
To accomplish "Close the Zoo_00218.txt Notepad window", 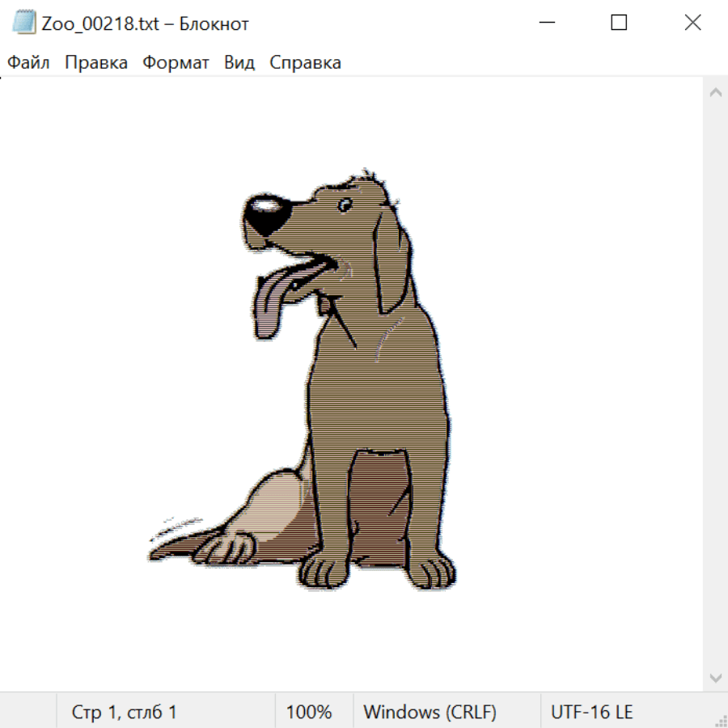I will point(692,23).
